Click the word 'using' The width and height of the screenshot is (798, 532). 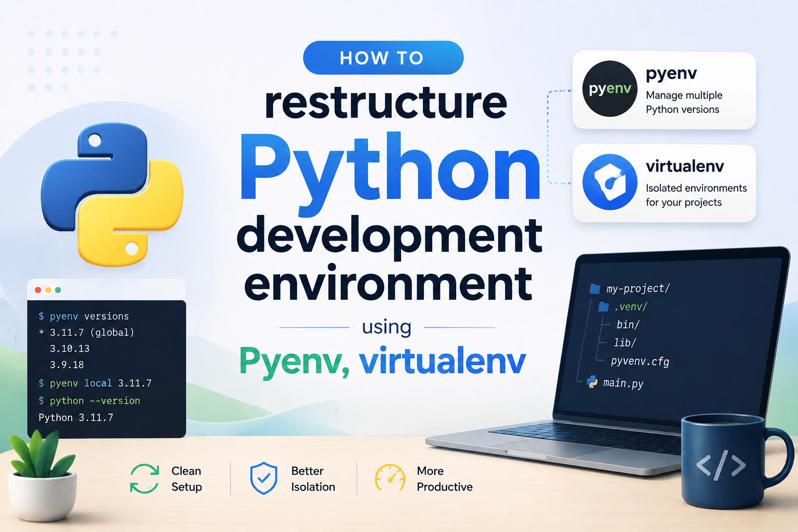coord(387,327)
